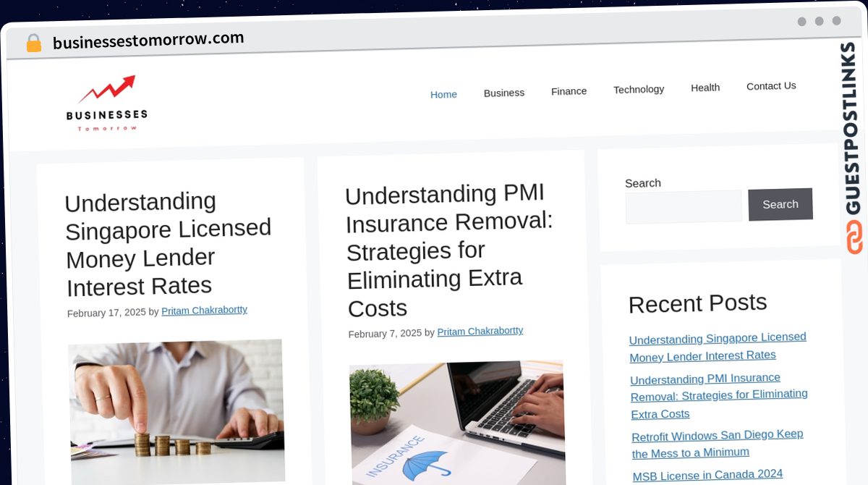Click author Pritam Chakrabortty under Singapore article
868x485 pixels.
tap(205, 311)
